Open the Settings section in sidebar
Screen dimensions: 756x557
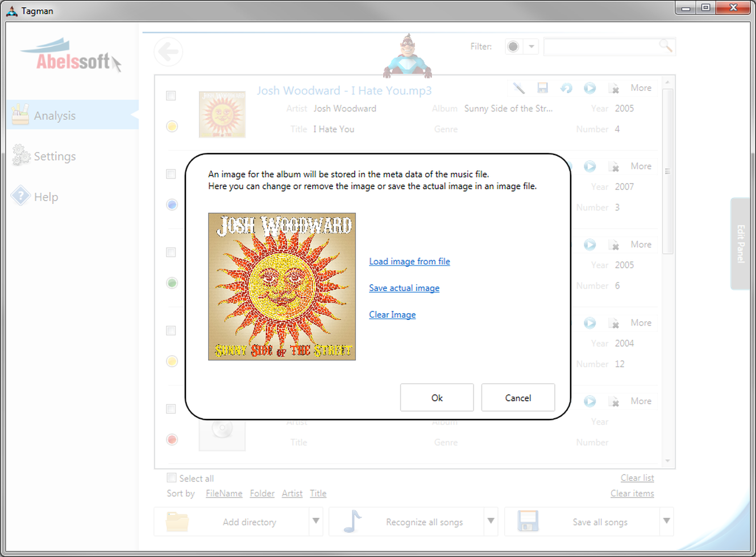click(55, 156)
